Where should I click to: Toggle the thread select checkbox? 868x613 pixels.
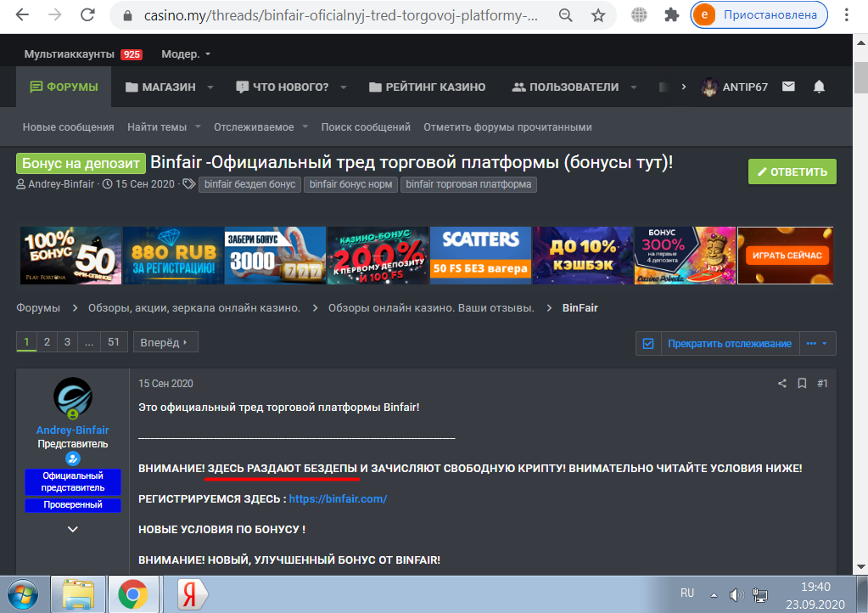tap(648, 344)
